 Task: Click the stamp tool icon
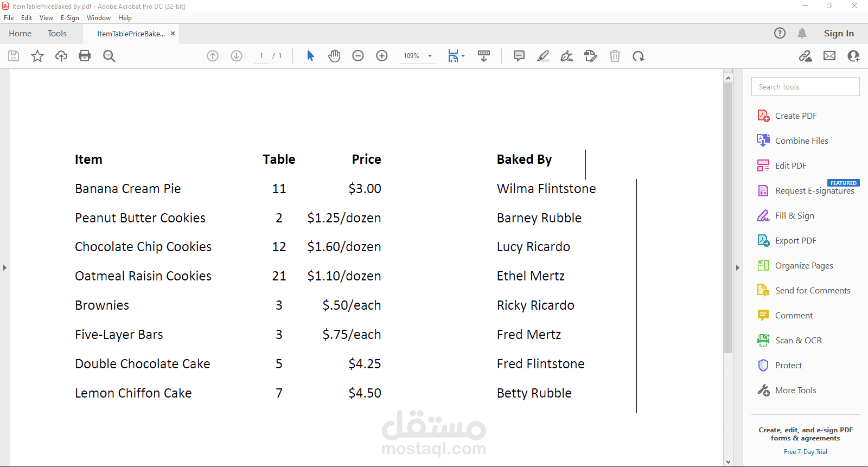(591, 56)
